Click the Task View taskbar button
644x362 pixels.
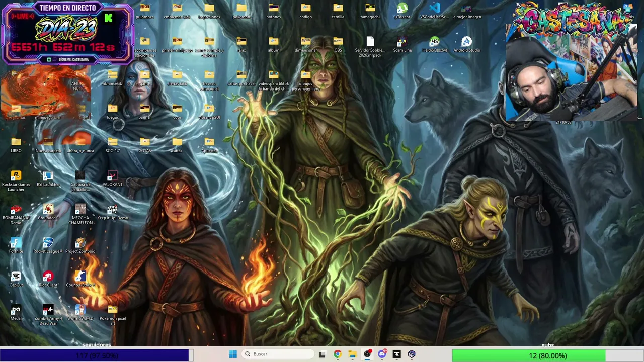coord(322,354)
